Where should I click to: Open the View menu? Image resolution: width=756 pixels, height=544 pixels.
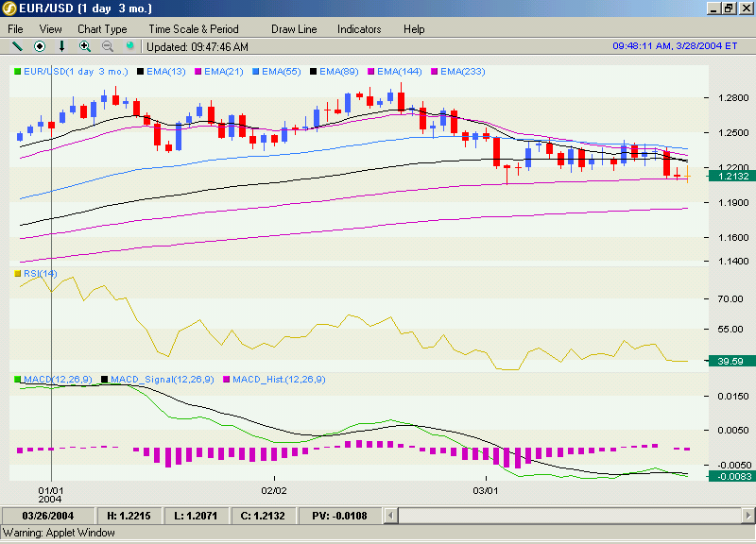pos(51,29)
